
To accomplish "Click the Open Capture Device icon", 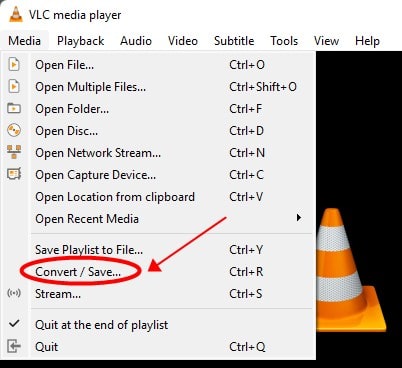I will [x=14, y=174].
